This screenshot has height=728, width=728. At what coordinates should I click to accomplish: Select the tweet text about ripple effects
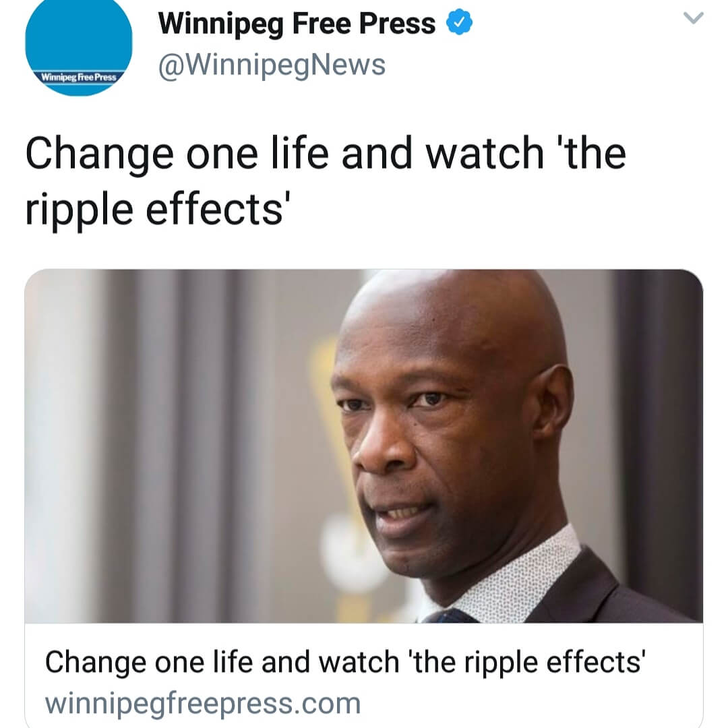pos(326,180)
